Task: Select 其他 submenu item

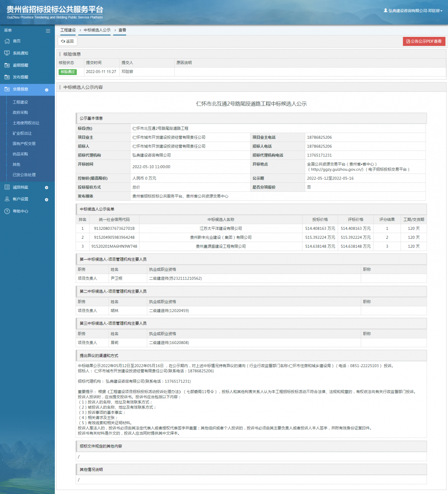Action: click(x=16, y=165)
